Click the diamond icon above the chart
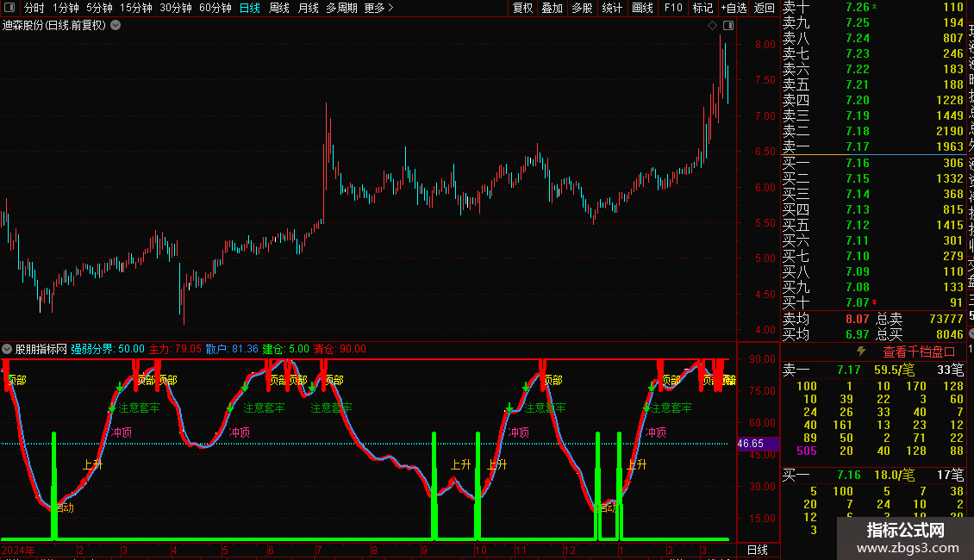 [x=713, y=26]
